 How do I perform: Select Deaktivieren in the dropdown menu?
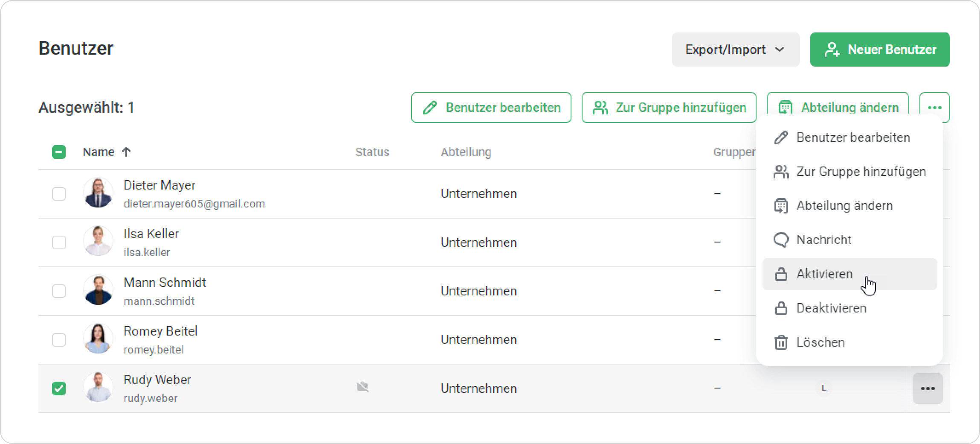[x=831, y=308]
